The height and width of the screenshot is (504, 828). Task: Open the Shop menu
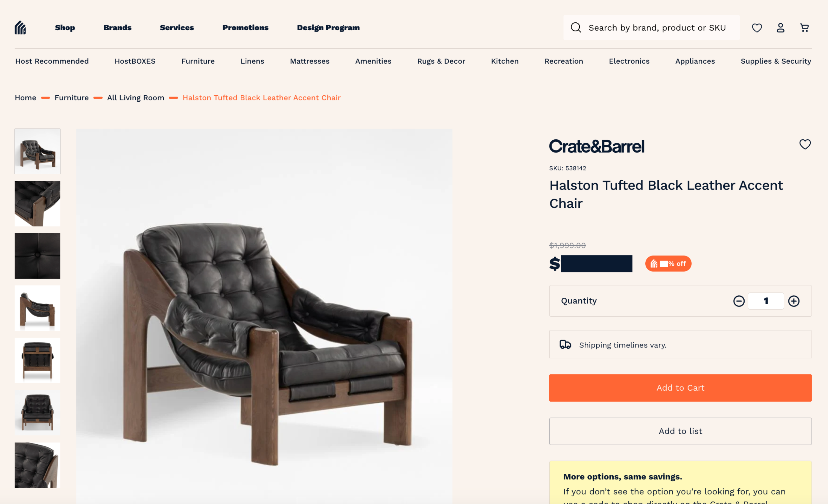pos(65,28)
